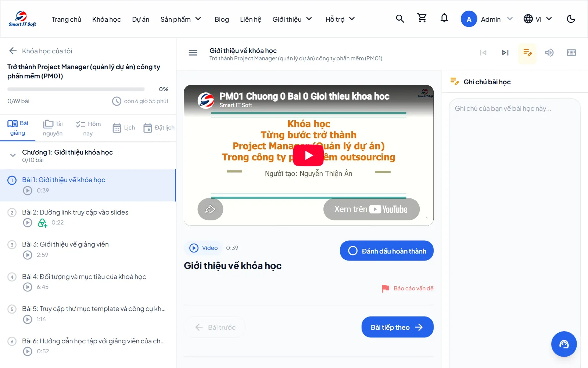Open the notifications bell
588x368 pixels.
pos(444,18)
